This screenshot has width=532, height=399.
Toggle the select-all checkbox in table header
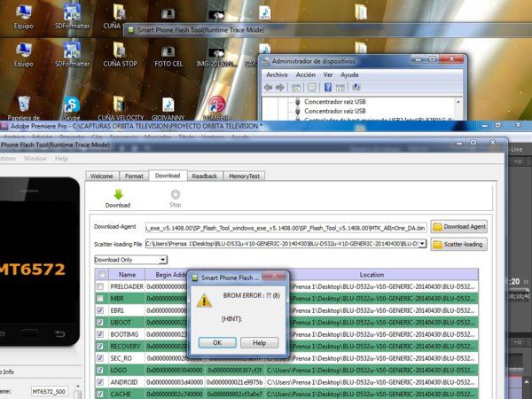click(101, 275)
